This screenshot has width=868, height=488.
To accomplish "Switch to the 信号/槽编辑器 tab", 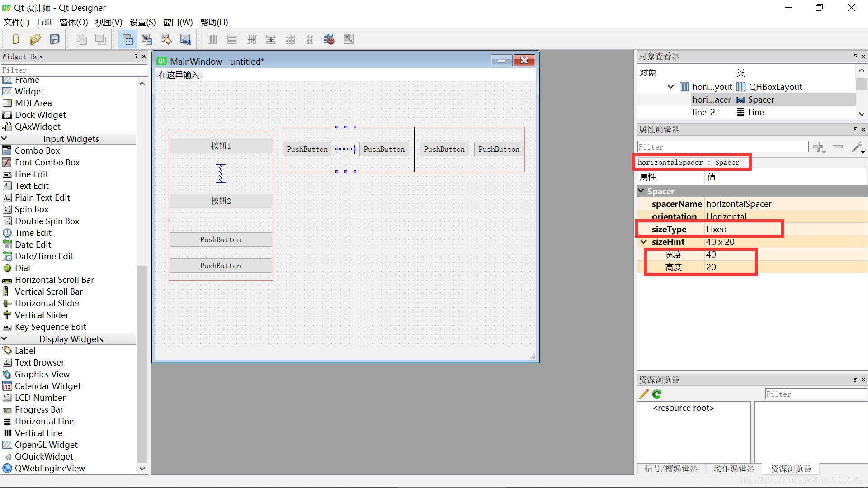I will 671,469.
